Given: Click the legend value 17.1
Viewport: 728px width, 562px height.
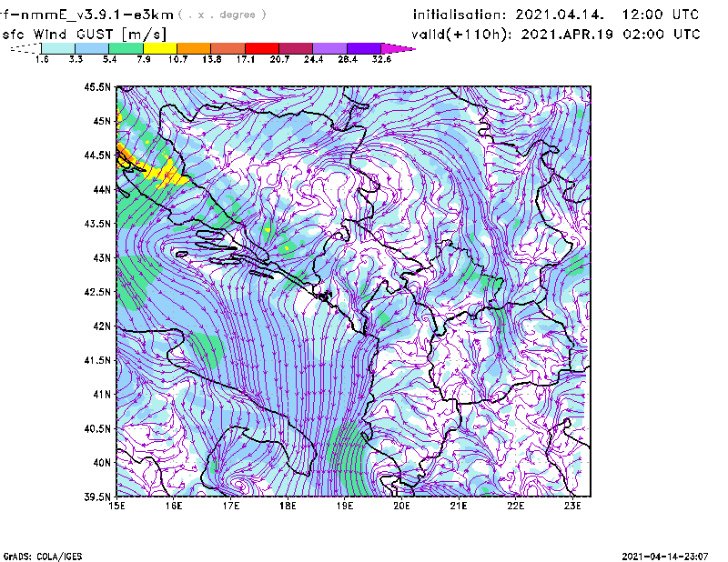Looking at the screenshot, I should [x=246, y=59].
